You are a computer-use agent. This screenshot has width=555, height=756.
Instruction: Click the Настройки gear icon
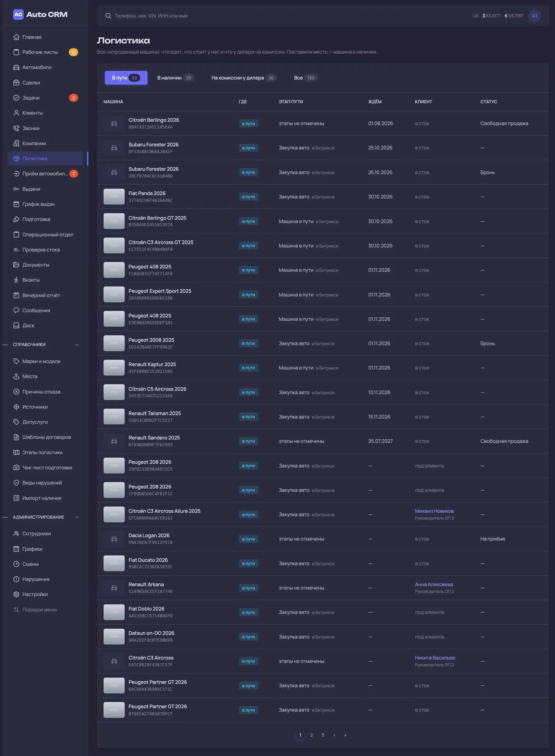(x=16, y=594)
